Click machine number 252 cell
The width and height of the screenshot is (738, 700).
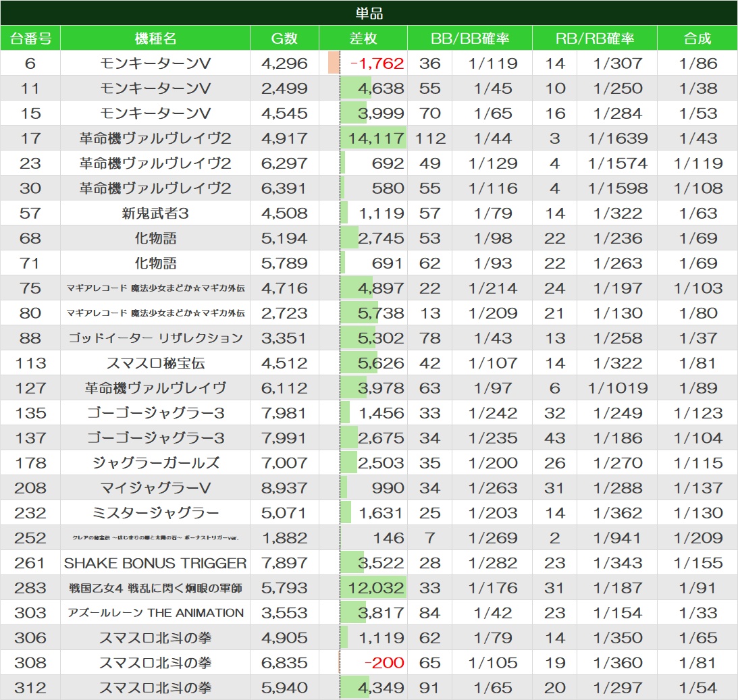tap(30, 537)
